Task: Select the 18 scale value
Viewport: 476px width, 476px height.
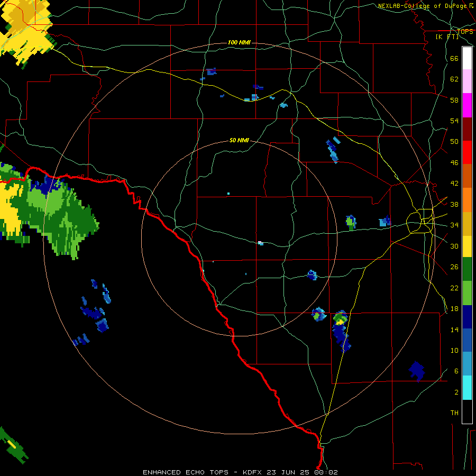Action: 454,309
